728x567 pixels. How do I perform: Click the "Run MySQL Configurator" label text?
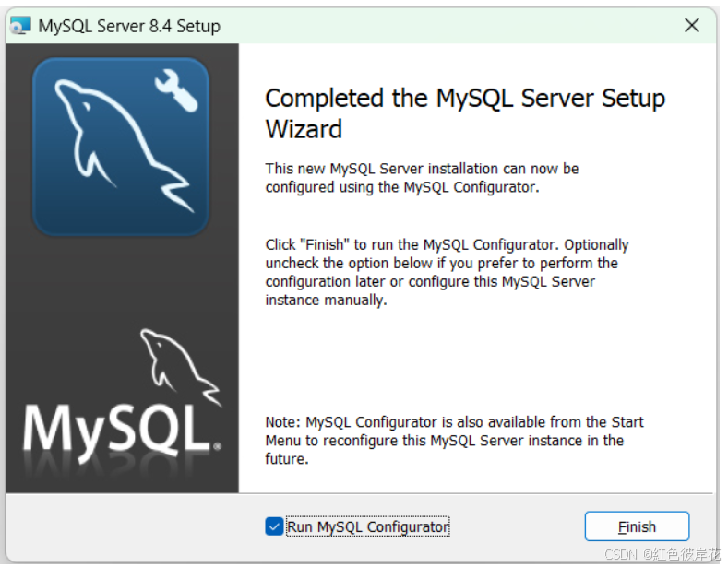[368, 526]
